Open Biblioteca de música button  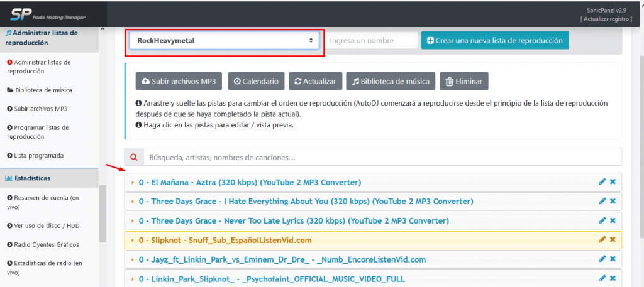coord(391,81)
